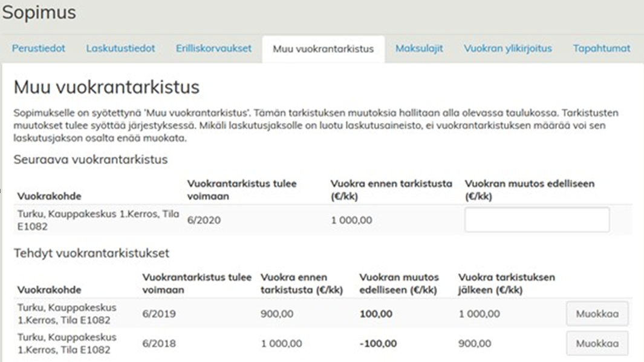
Task: Switch to Vuokran ylikirjoitus tab
Action: [507, 48]
